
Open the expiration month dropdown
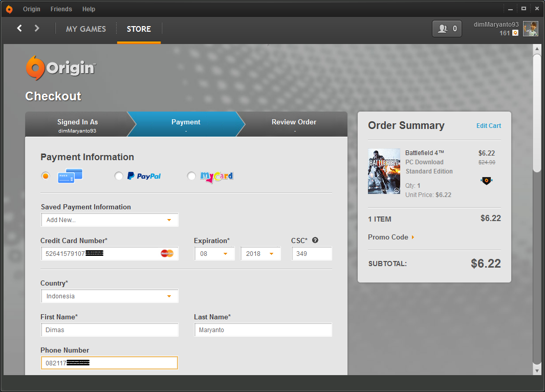coord(214,254)
